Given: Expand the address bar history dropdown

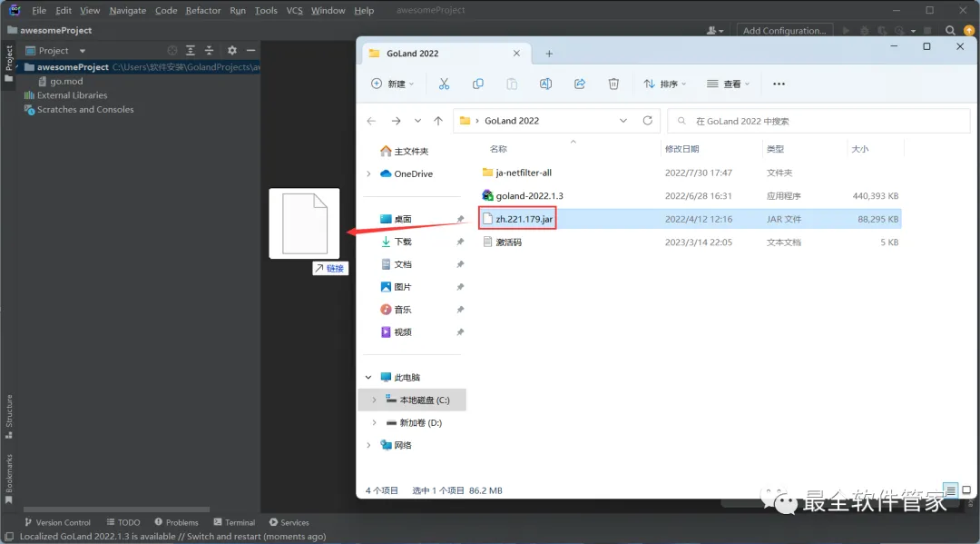Looking at the screenshot, I should (623, 121).
